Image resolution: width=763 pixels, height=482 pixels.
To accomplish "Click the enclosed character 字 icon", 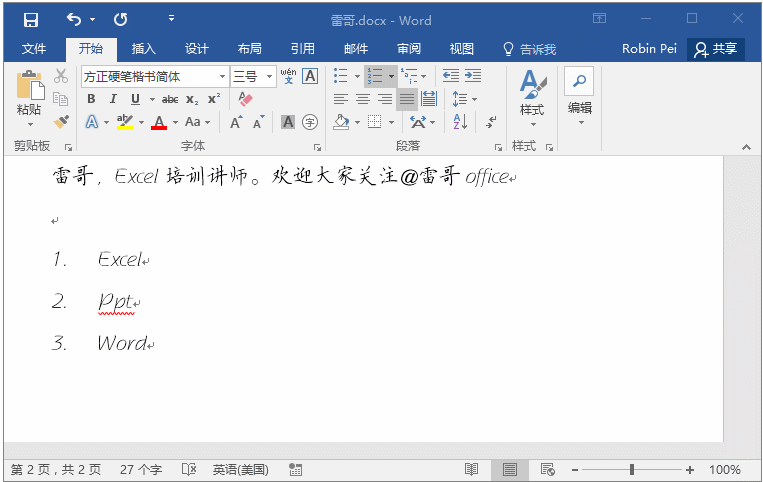I will (310, 122).
